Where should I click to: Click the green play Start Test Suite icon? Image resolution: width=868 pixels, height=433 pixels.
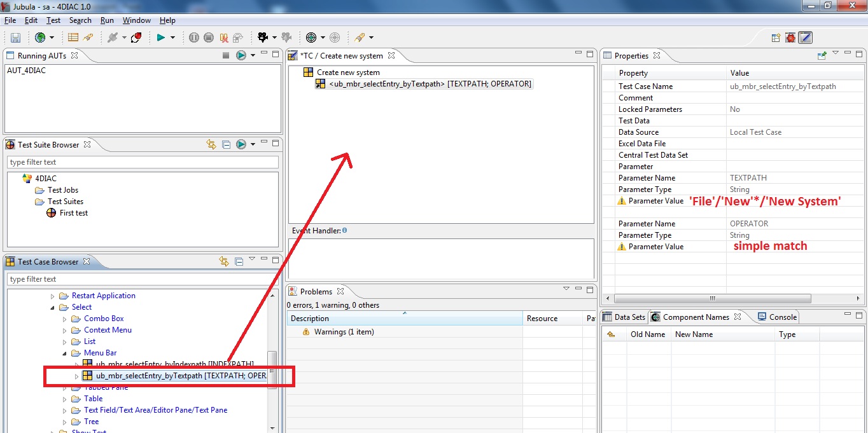161,38
